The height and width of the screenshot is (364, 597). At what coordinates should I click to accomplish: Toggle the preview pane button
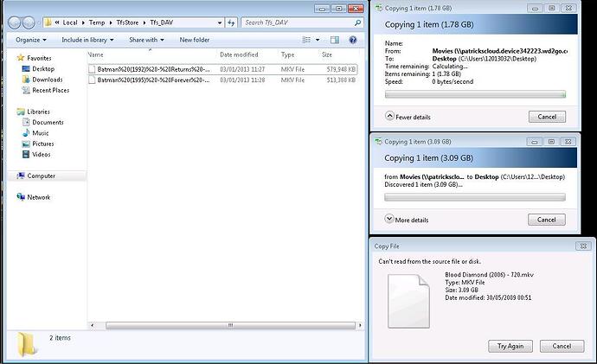(335, 40)
